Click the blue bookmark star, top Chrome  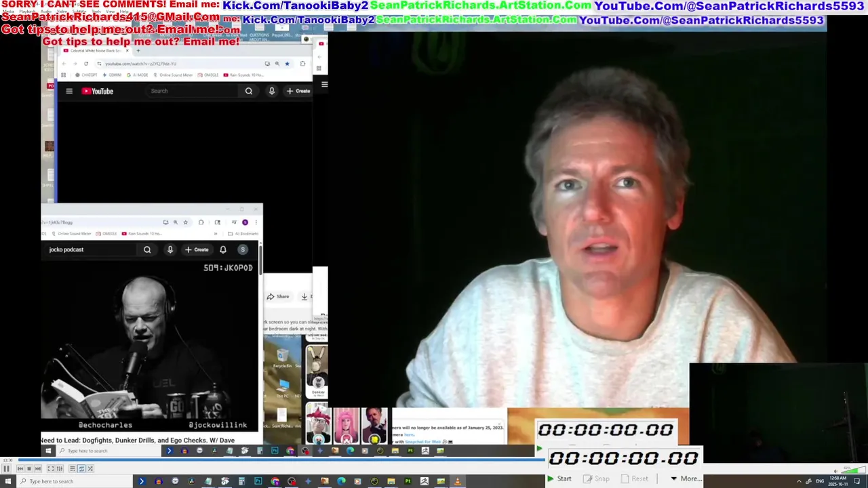click(x=287, y=64)
